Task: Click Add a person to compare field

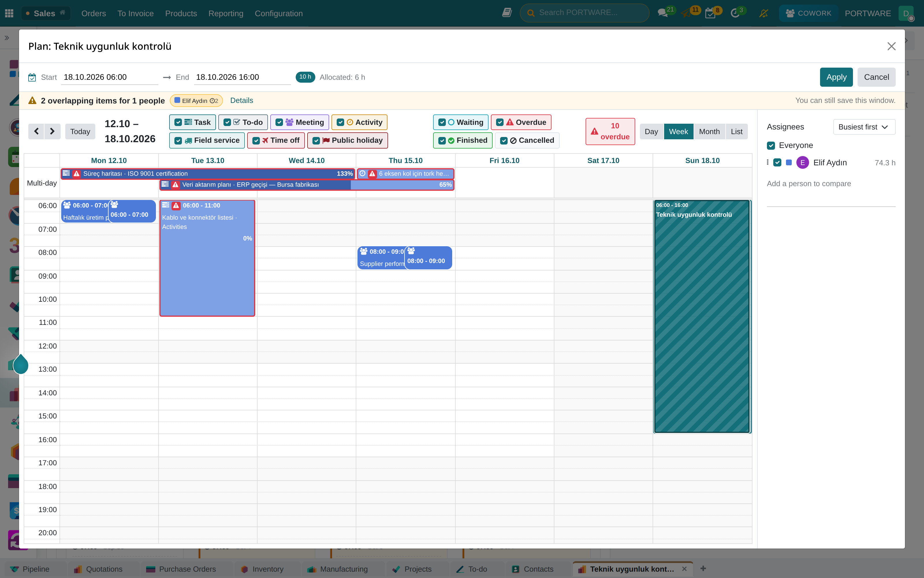Action: [x=831, y=184]
